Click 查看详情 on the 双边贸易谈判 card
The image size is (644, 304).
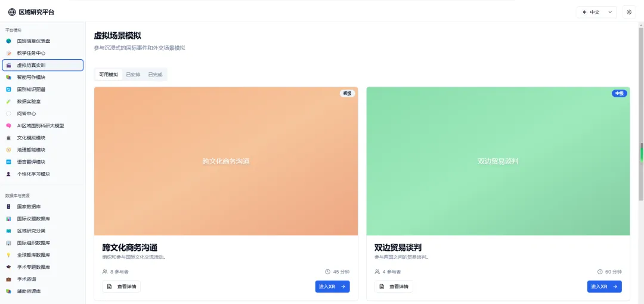coord(394,286)
